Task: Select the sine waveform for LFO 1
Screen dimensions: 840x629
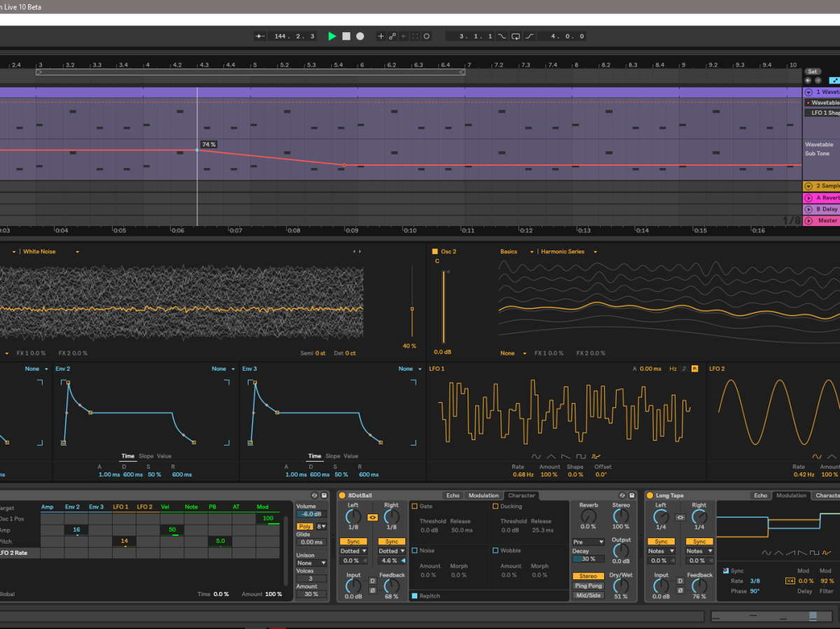Action: [x=537, y=456]
